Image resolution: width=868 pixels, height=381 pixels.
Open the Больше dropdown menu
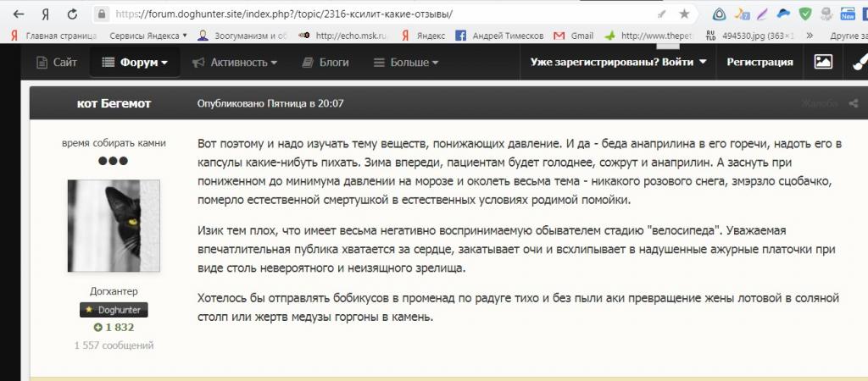point(406,62)
